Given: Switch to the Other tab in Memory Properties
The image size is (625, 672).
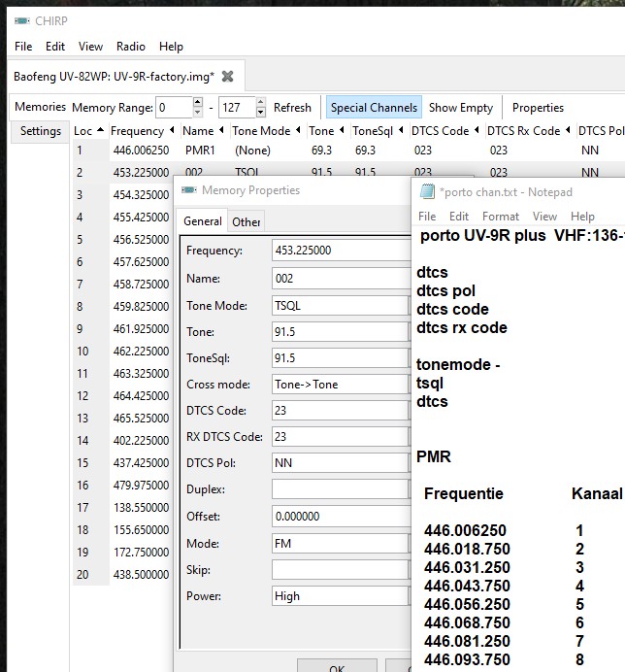Looking at the screenshot, I should click(246, 221).
